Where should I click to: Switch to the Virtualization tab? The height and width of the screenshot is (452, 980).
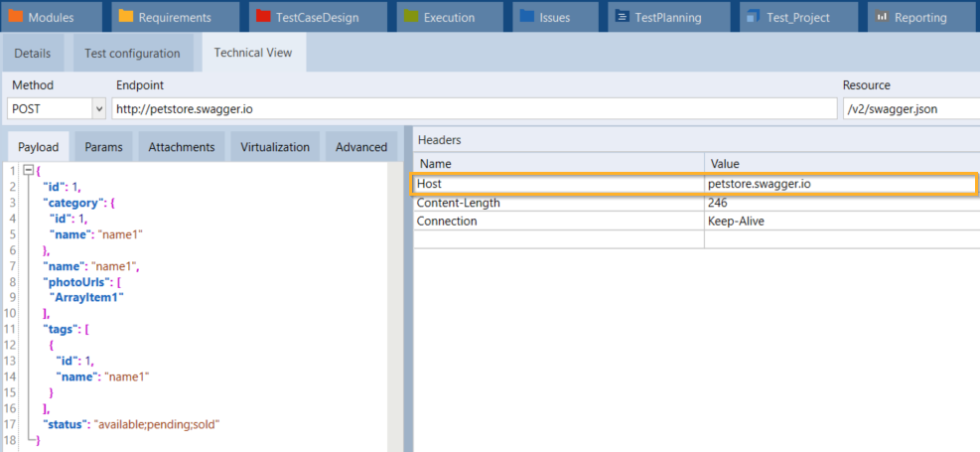tap(275, 147)
